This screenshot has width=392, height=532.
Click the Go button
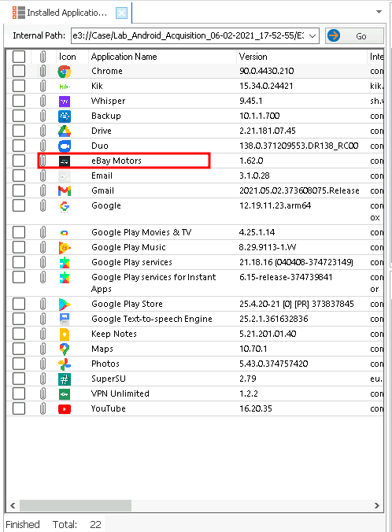tap(354, 35)
